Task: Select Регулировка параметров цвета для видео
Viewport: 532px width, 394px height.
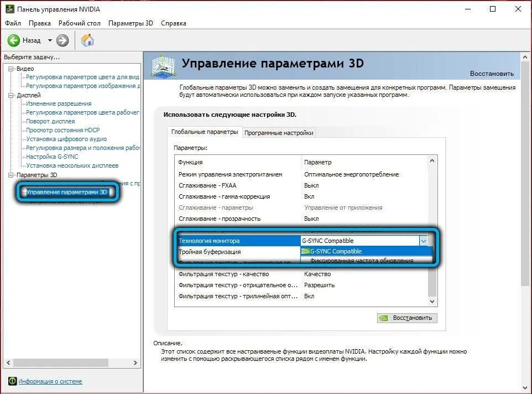Action: tap(82, 77)
